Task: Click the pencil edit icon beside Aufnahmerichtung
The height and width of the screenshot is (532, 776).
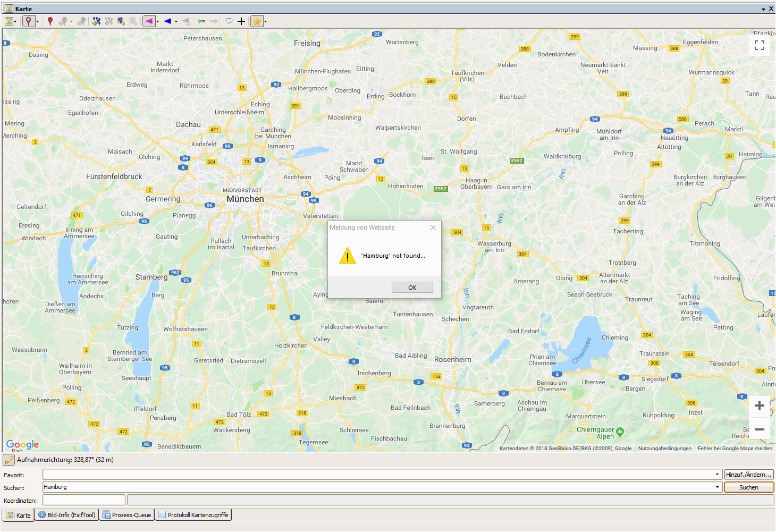Action: [x=9, y=460]
